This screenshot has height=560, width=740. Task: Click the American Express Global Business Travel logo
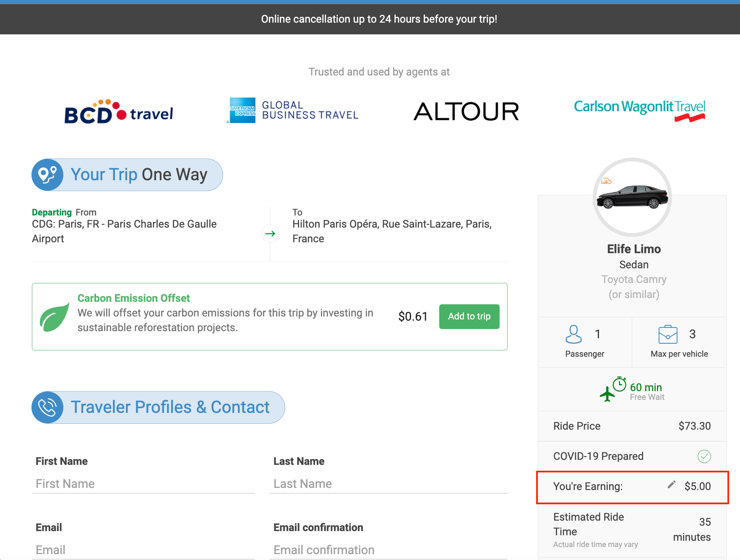[x=293, y=110]
